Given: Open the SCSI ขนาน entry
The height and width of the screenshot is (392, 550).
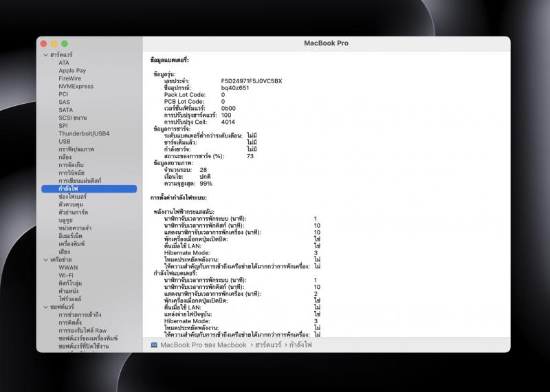Looking at the screenshot, I should (73, 118).
